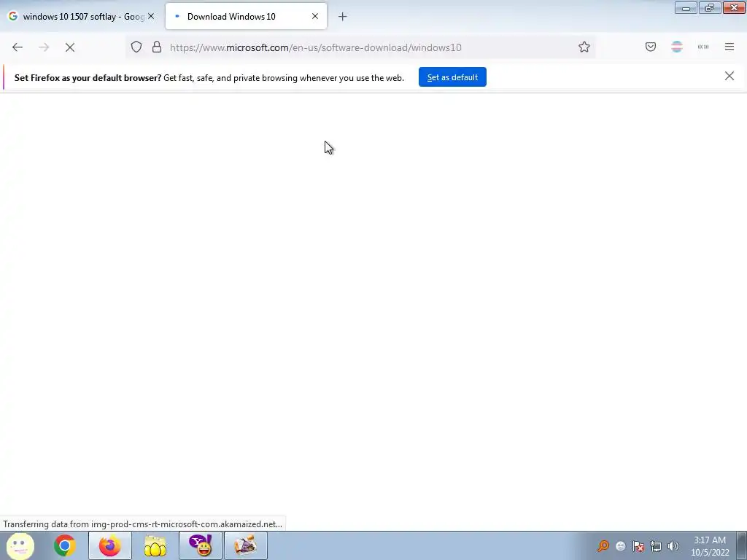Go back to the previous page

tap(18, 47)
